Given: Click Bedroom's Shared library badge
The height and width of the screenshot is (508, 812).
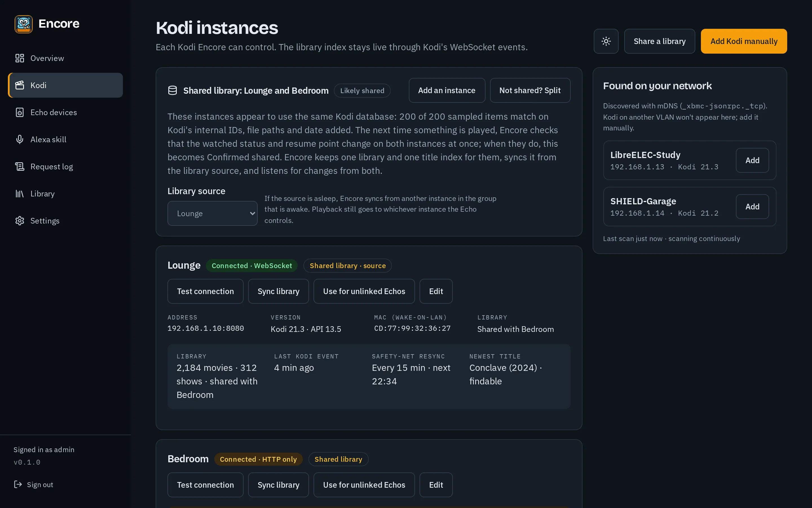Looking at the screenshot, I should tap(338, 459).
